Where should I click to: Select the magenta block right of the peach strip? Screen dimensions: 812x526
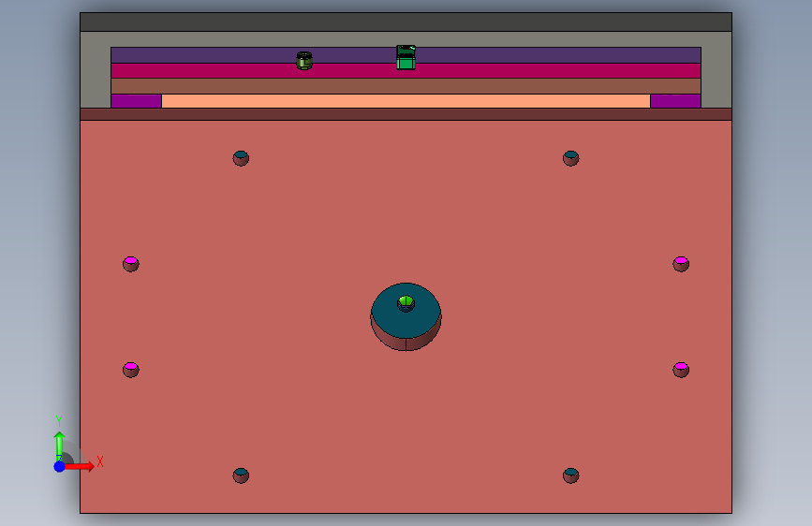[676, 101]
